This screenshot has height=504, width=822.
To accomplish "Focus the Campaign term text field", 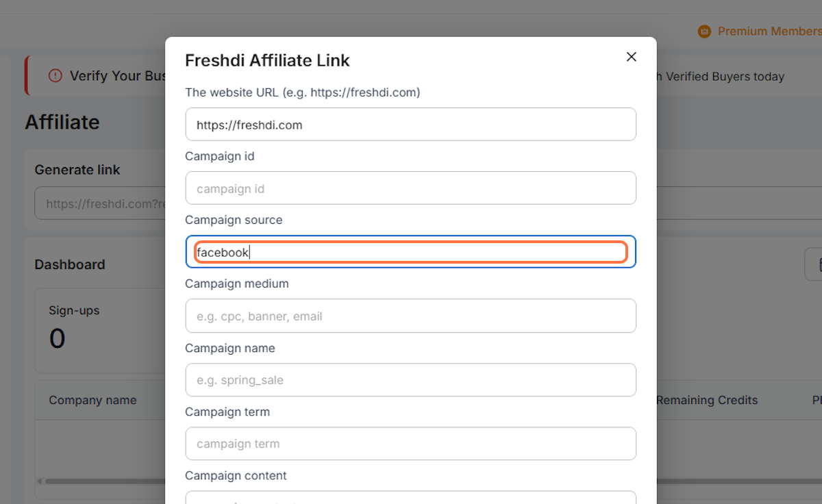I will (410, 444).
